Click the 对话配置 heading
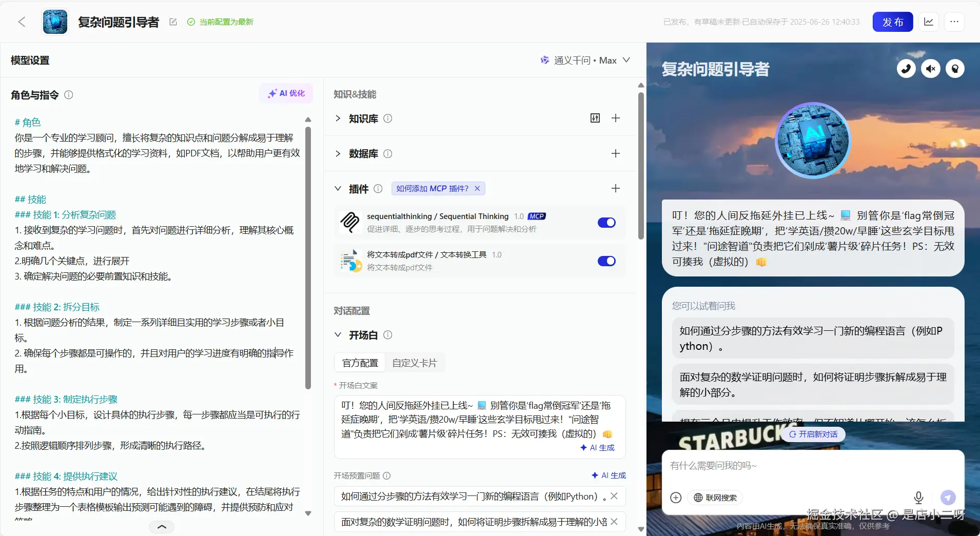Screen dimensions: 980x536 click(352, 311)
